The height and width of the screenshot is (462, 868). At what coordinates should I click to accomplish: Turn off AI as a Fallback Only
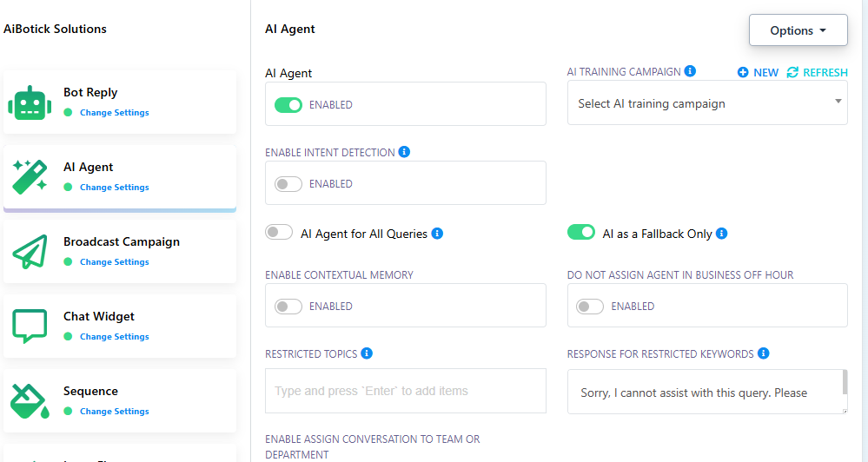[x=581, y=233]
